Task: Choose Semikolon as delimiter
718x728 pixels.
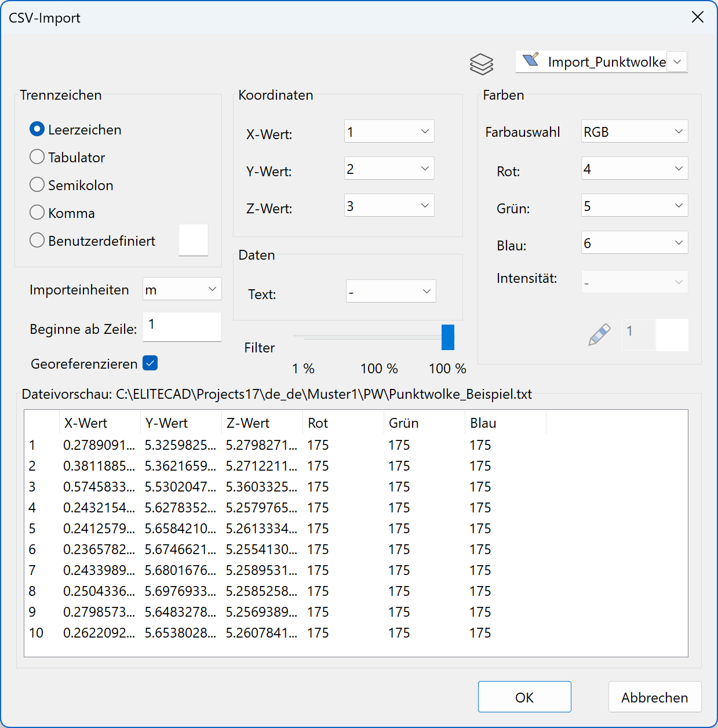Action: pyautogui.click(x=37, y=184)
